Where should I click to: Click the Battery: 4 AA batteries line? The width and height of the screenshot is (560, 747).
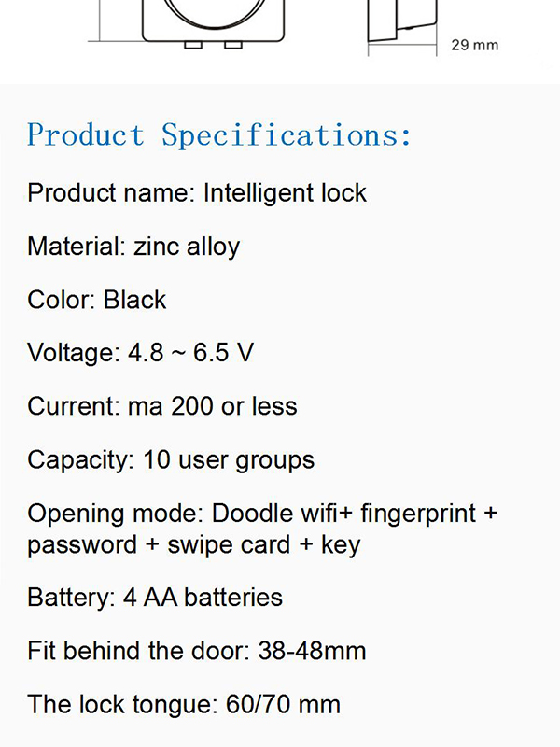[155, 598]
